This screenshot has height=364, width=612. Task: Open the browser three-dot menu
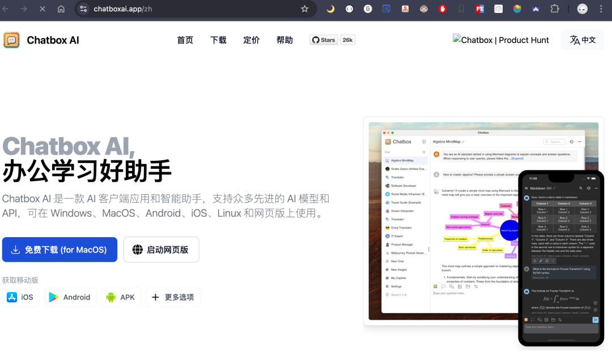coord(601,8)
